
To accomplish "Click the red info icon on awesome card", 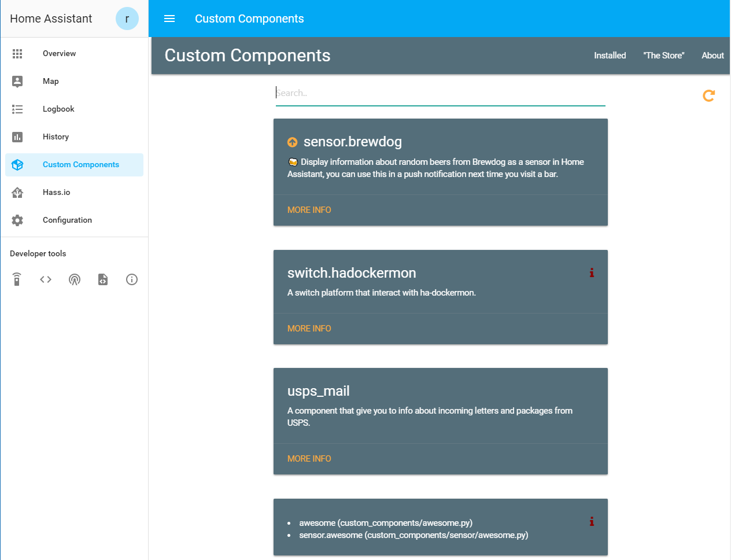I will coord(592,521).
